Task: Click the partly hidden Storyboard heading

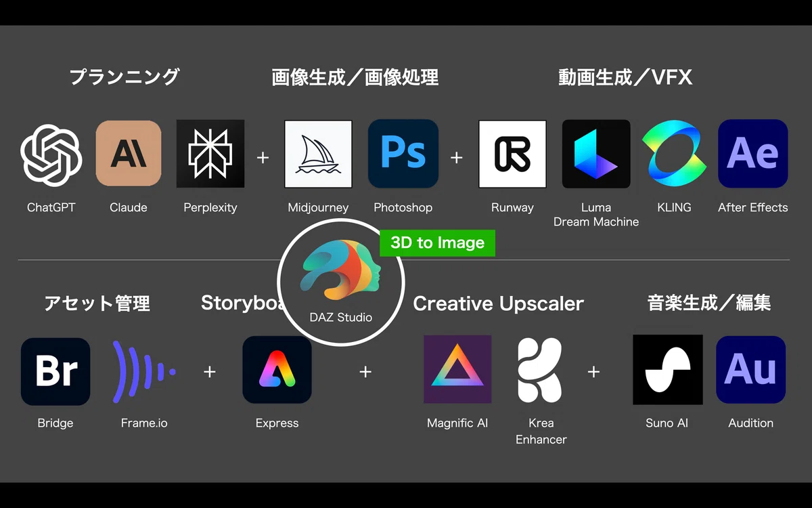Action: (241, 303)
